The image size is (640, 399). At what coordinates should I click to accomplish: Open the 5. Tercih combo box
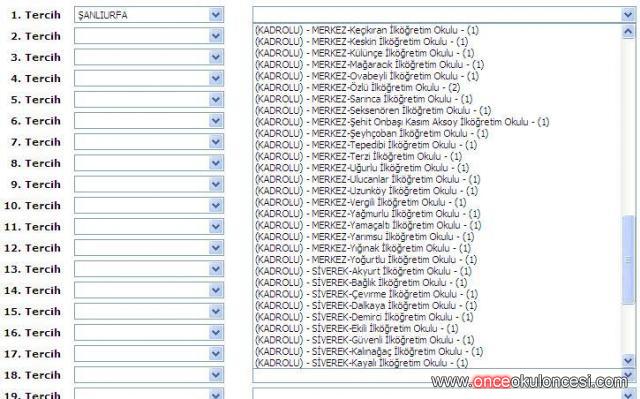tap(149, 100)
